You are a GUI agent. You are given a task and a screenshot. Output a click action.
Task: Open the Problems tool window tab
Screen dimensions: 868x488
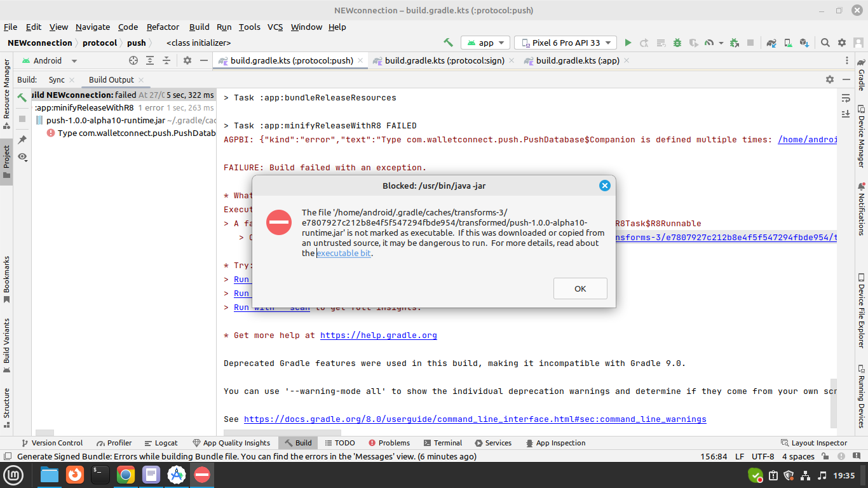click(x=390, y=443)
